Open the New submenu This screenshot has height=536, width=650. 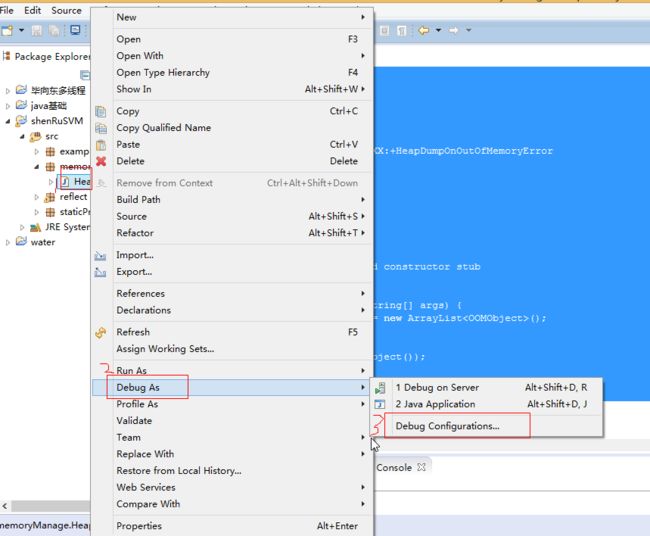tap(233, 17)
